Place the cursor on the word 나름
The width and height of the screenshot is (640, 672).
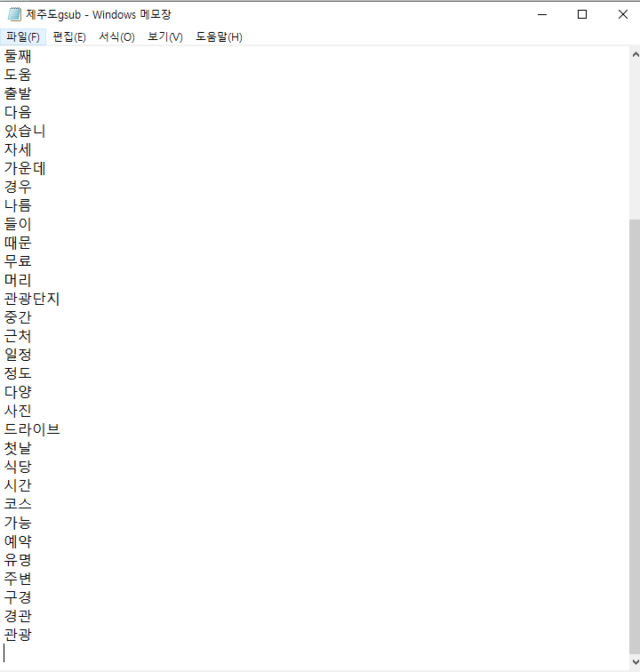[18, 205]
